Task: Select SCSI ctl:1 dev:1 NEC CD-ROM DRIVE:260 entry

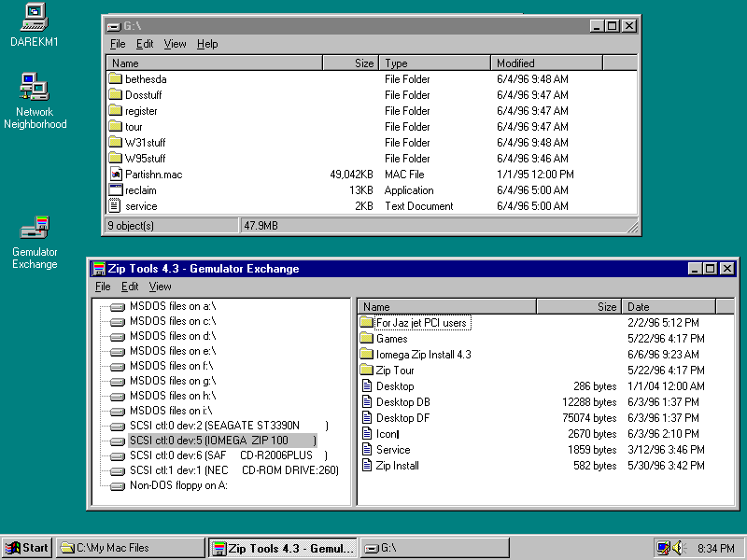Action: point(234,470)
